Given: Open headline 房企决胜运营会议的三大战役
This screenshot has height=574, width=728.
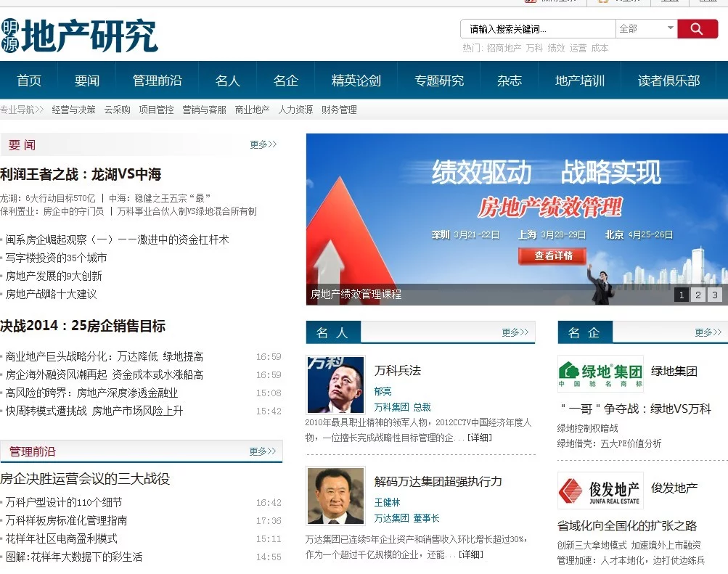Looking at the screenshot, I should 85,478.
